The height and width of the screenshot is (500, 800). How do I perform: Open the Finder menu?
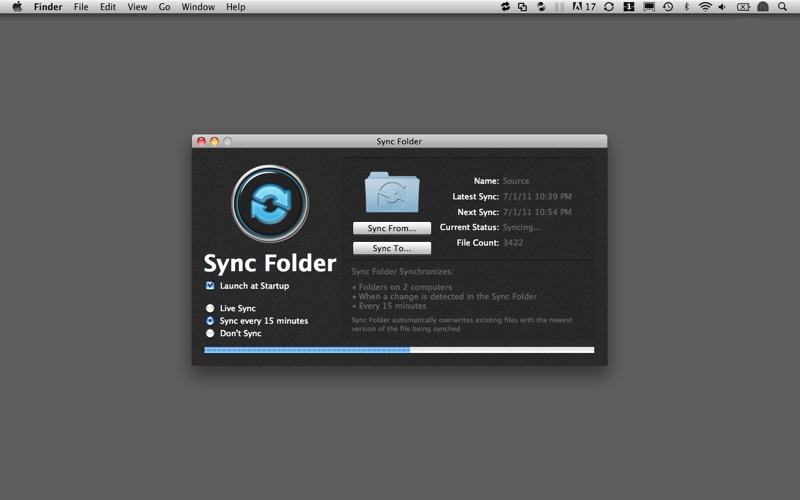(x=48, y=7)
